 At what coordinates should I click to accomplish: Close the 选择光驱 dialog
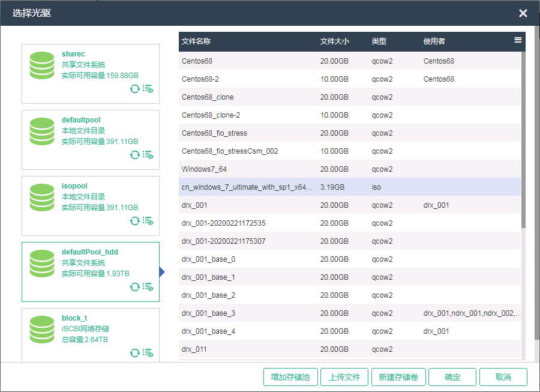point(523,13)
